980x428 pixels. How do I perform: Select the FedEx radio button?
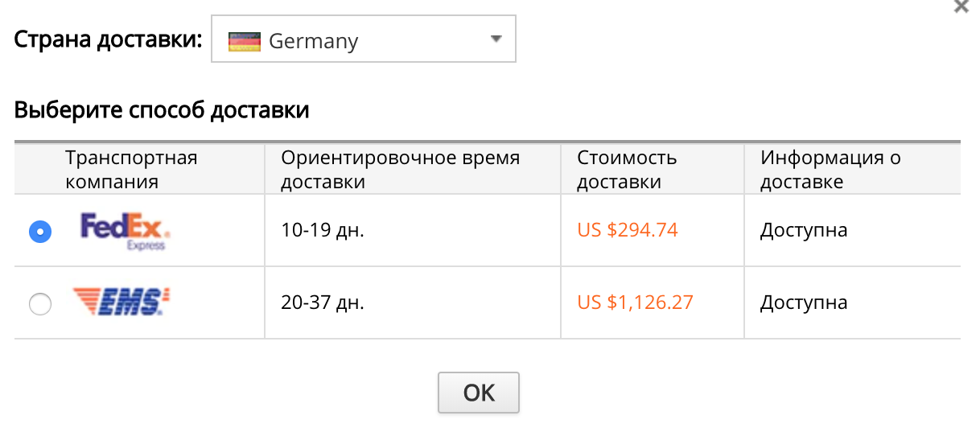pyautogui.click(x=39, y=232)
